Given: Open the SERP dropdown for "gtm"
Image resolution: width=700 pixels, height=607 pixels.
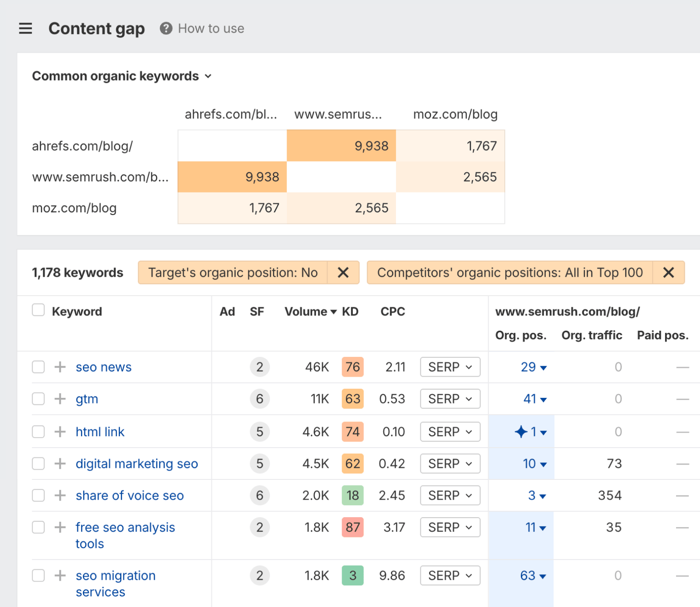Looking at the screenshot, I should coord(450,399).
